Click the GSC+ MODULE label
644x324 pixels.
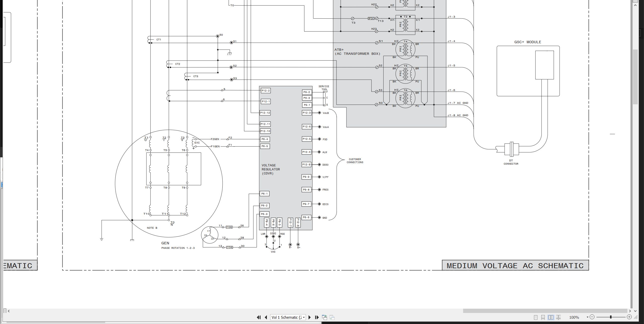528,42
